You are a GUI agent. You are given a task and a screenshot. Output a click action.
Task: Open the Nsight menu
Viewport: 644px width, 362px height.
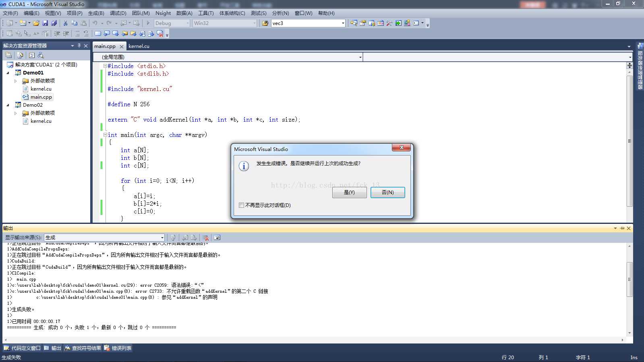click(163, 13)
